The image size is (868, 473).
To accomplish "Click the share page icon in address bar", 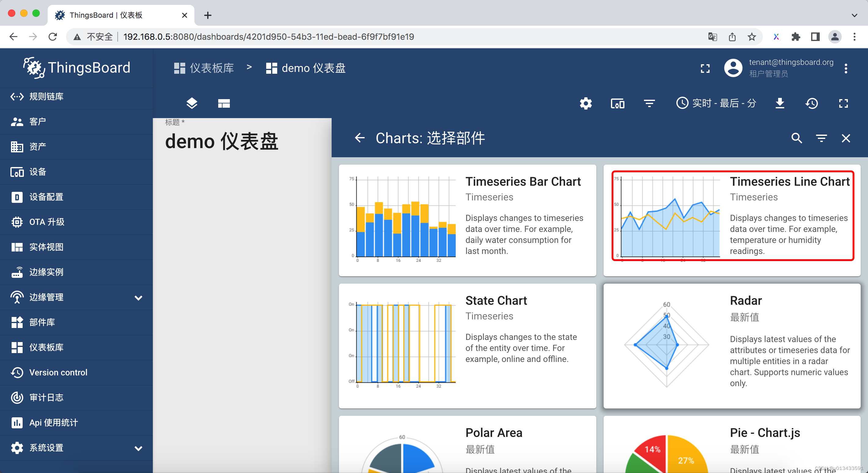I will pyautogui.click(x=732, y=37).
